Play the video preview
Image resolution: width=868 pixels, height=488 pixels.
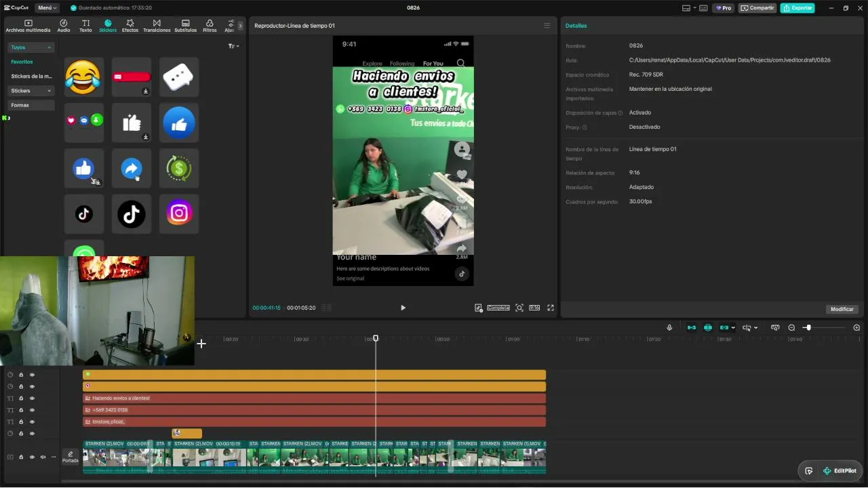[x=403, y=308]
